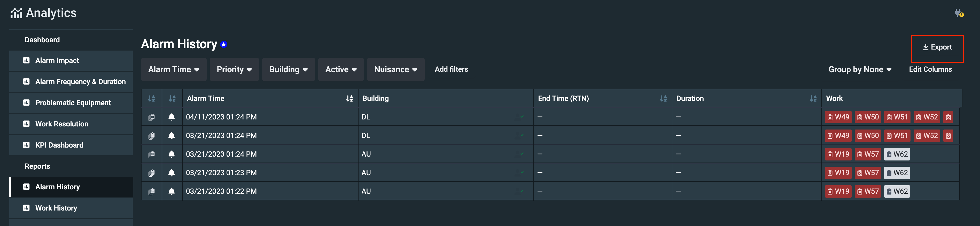Open work order W62 in the 01:23 PM row

[x=897, y=173]
